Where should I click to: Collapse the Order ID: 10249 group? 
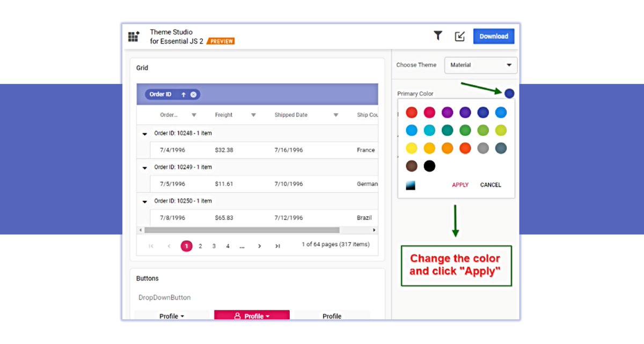[x=144, y=168]
